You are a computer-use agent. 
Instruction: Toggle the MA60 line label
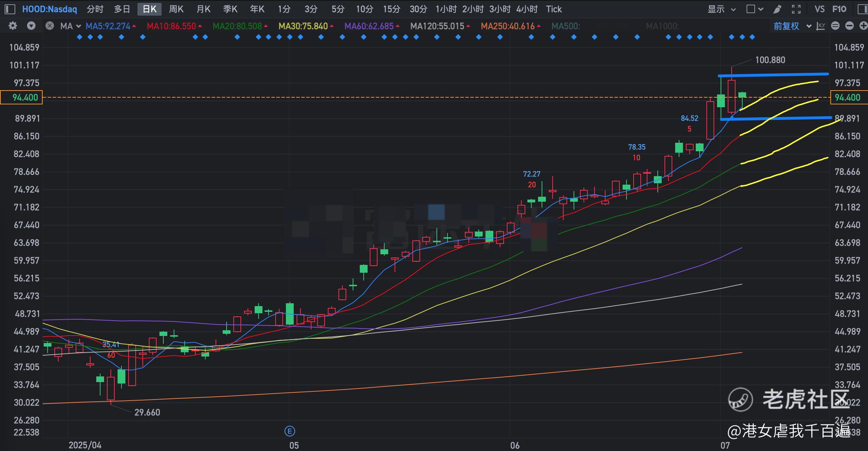[x=372, y=26]
